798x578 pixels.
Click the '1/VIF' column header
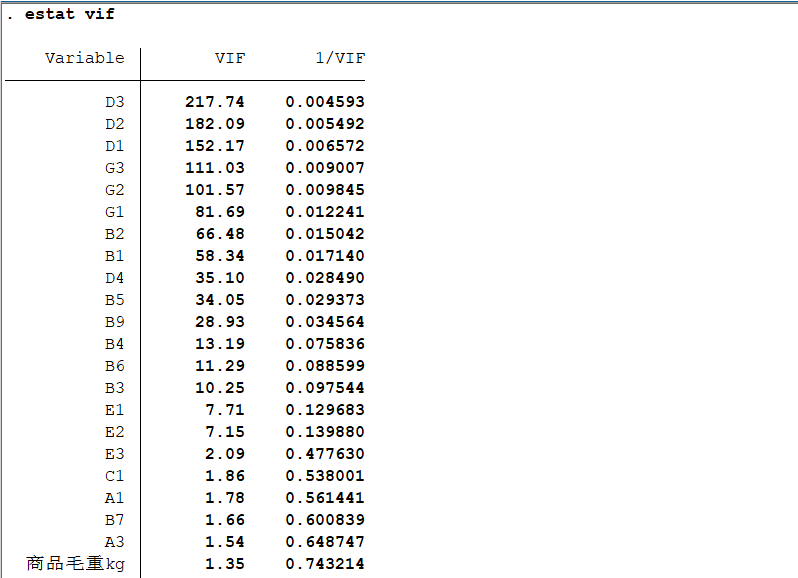(340, 58)
